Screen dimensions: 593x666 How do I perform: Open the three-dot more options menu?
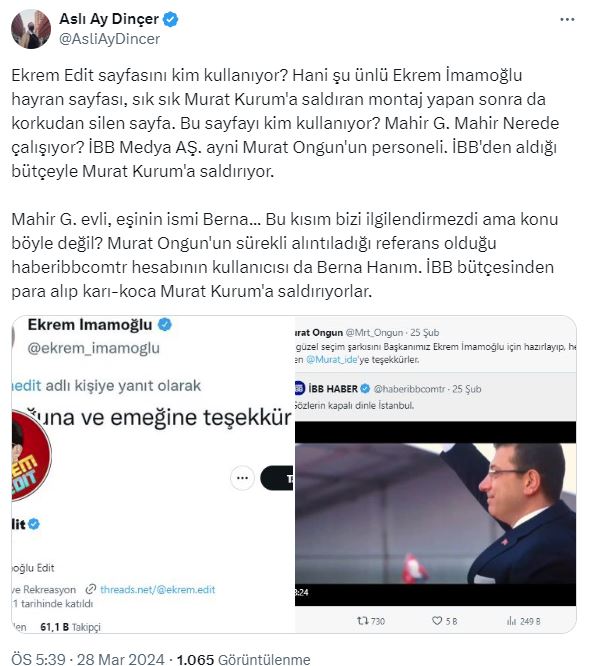(x=567, y=20)
